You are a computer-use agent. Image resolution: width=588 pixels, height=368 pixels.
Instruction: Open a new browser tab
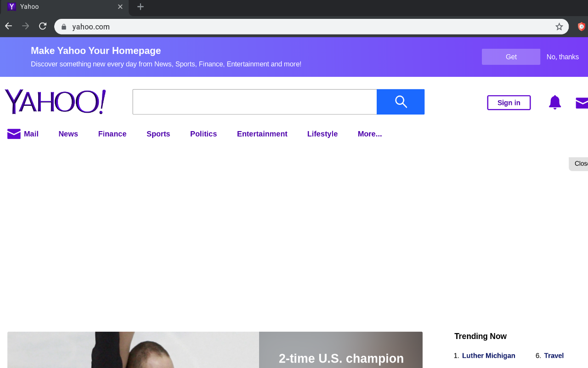pos(141,6)
